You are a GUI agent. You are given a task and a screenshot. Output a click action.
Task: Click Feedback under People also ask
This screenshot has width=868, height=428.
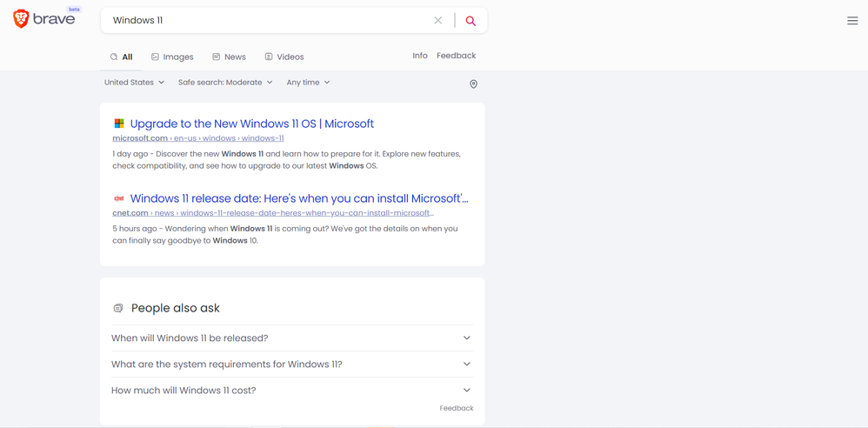tap(457, 408)
